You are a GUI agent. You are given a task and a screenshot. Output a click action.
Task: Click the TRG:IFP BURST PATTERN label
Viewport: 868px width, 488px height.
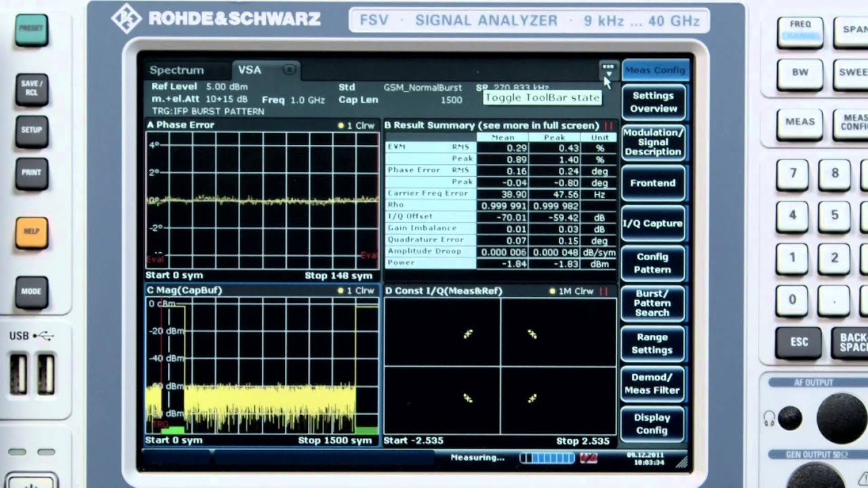[x=208, y=111]
